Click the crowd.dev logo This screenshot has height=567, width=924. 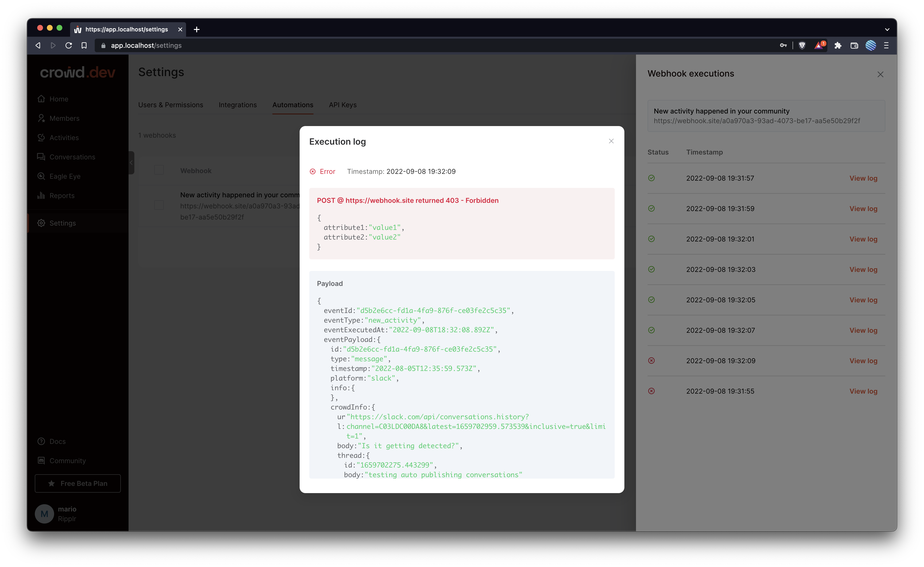coord(78,72)
